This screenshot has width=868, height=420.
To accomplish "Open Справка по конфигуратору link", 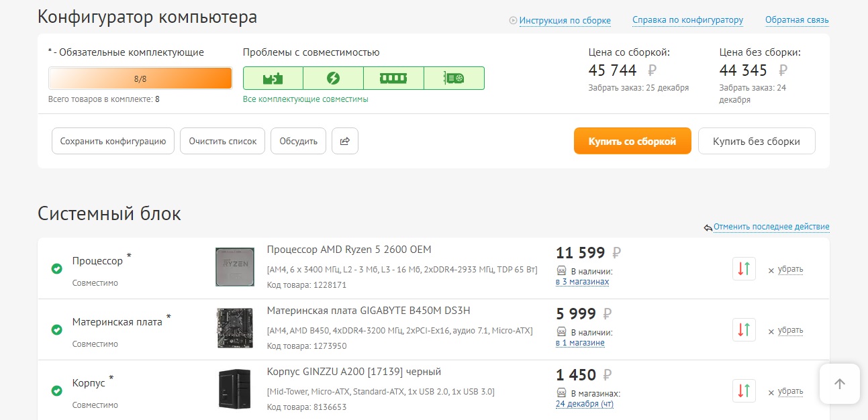I will [x=687, y=20].
